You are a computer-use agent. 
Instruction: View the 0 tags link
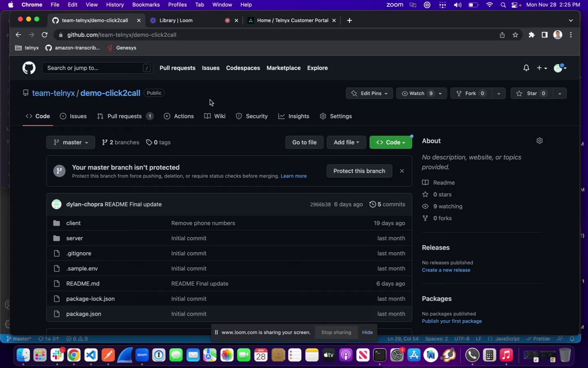(x=158, y=143)
